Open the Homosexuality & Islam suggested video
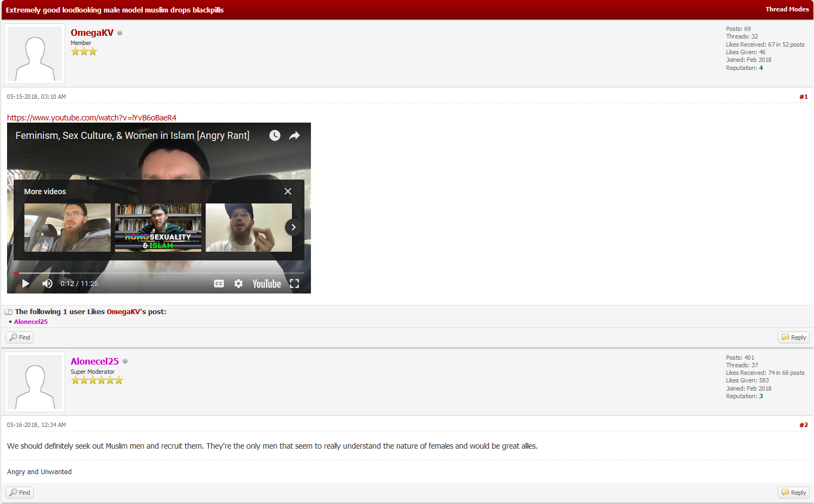The width and height of the screenshot is (814, 504). tap(158, 227)
